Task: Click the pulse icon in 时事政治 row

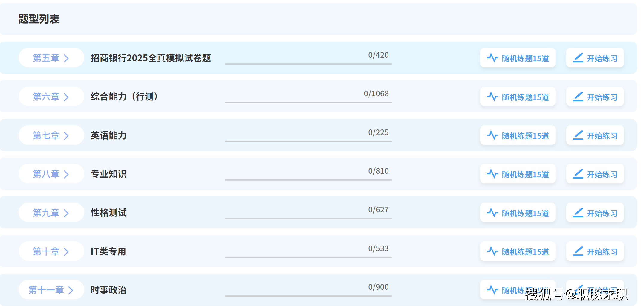Action: [x=492, y=290]
